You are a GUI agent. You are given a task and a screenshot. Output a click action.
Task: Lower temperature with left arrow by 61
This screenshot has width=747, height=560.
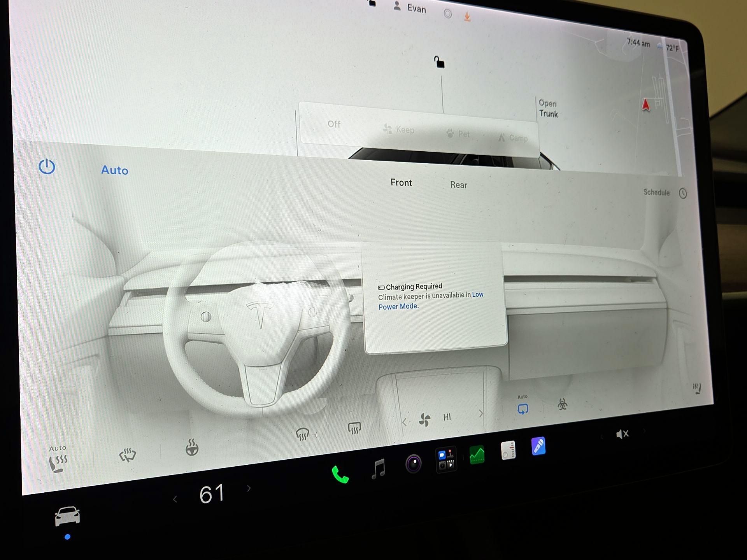click(175, 499)
